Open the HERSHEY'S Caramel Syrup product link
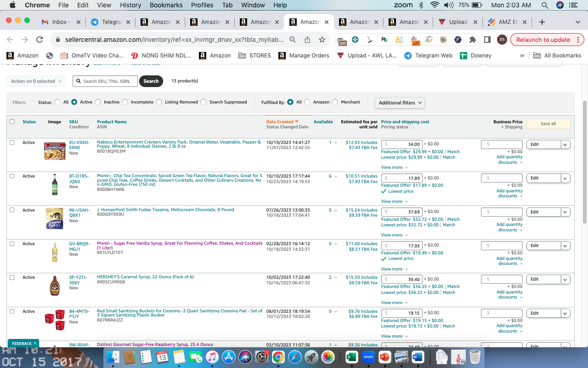Screen dimensions: 588x368 tap(145, 277)
